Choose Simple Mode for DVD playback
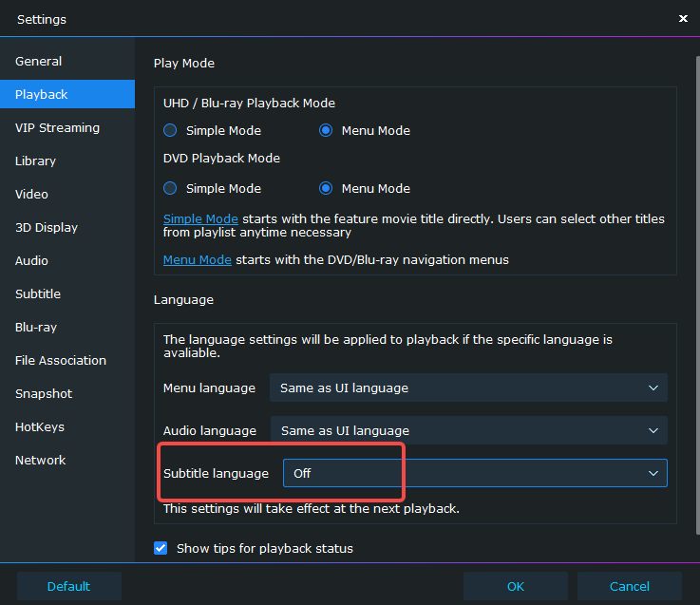Viewport: 700px width, 605px height. click(x=170, y=188)
